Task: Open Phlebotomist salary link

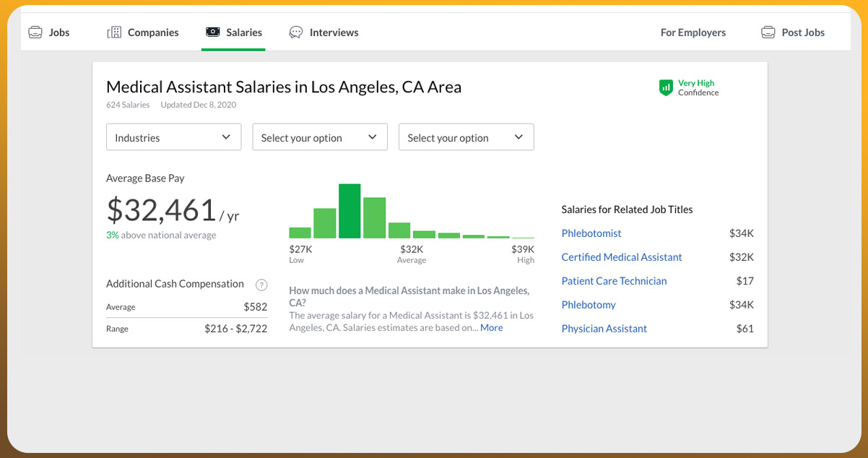Action: (x=591, y=233)
